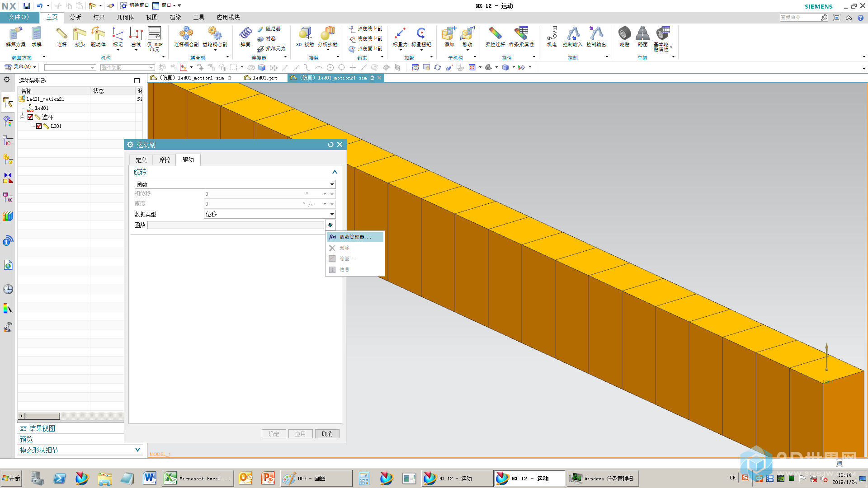This screenshot has width=868, height=488.
Task: Click the save icon in title bar
Action: coord(27,6)
